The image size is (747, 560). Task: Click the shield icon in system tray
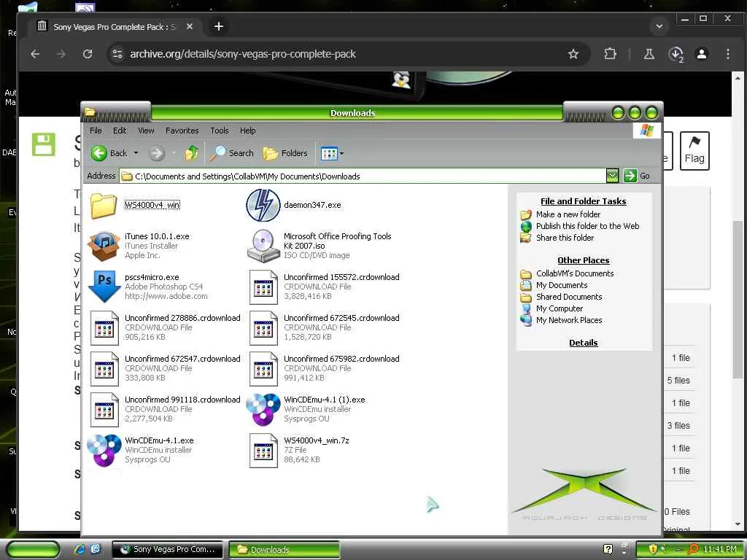[652, 549]
